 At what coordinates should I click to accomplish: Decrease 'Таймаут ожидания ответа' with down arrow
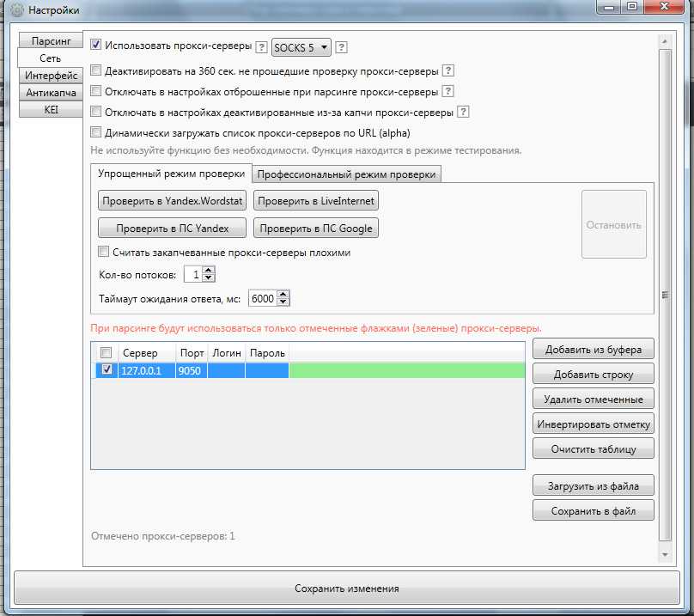coord(284,302)
